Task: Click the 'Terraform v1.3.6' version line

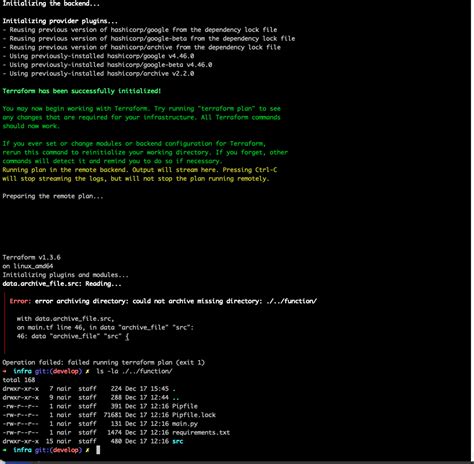Action: tap(31, 257)
